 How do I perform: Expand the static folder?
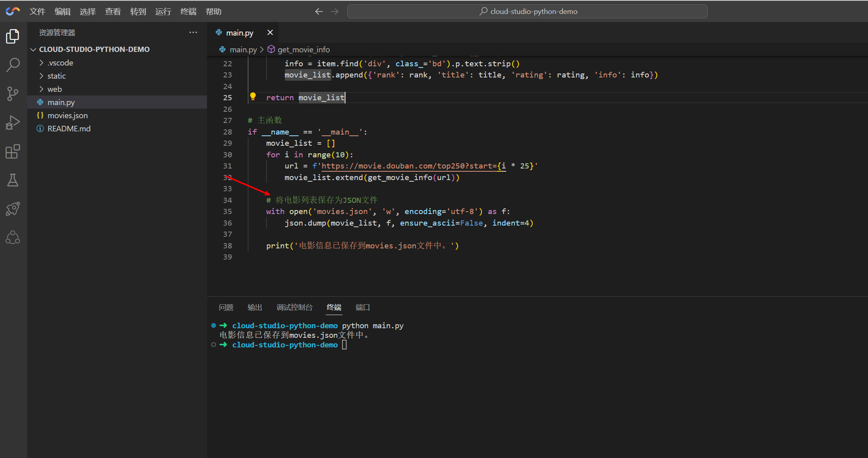[x=56, y=76]
